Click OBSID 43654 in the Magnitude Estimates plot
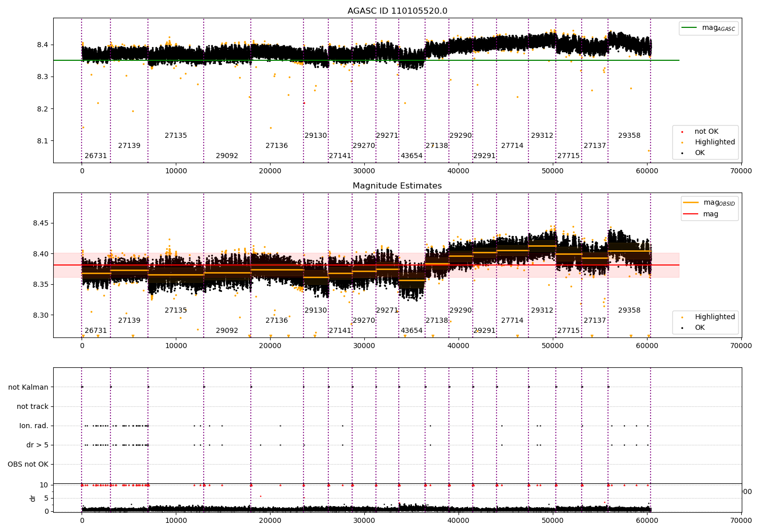This screenshot has width=760, height=532. click(x=411, y=330)
